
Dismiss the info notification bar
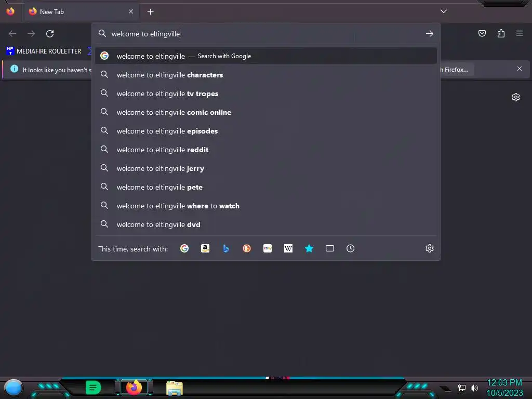point(520,69)
